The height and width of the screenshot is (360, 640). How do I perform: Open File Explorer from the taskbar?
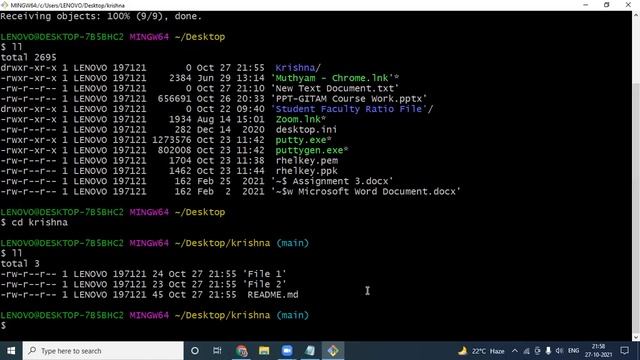coord(264,351)
